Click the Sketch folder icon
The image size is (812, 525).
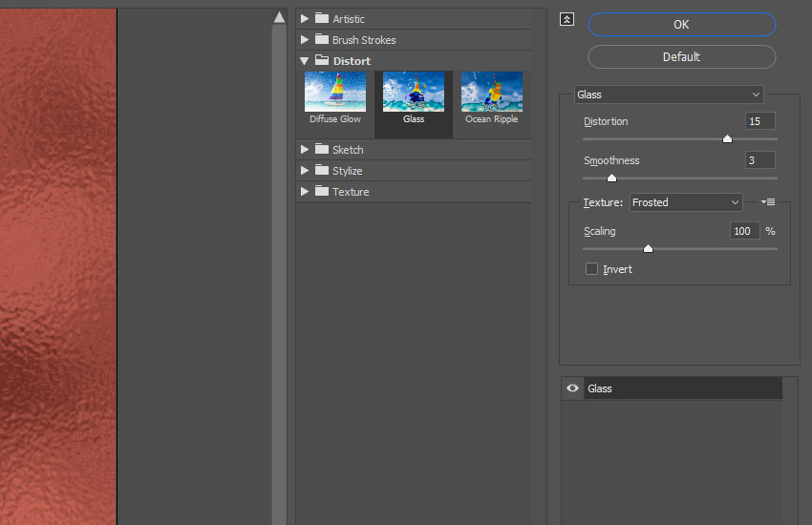click(x=322, y=149)
